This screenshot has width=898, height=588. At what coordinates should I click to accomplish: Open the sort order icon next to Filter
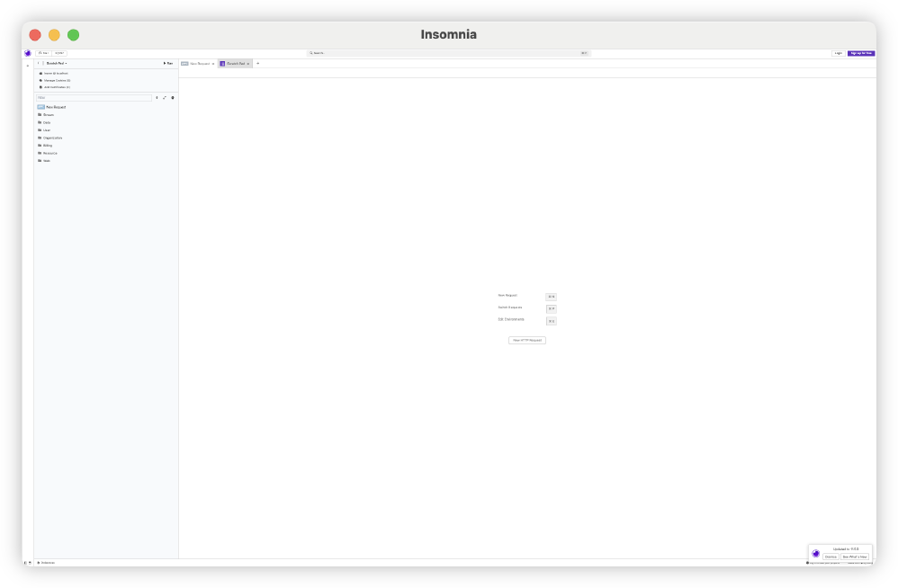tap(157, 98)
